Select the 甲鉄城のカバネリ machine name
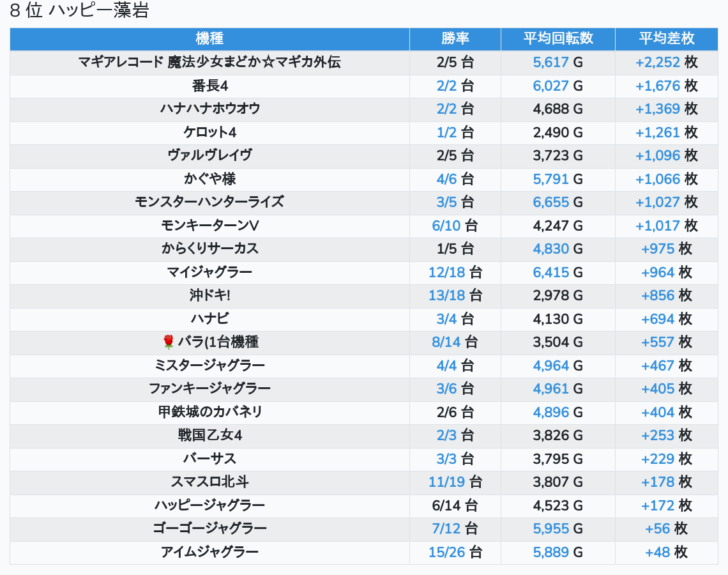The image size is (728, 575). 209,412
